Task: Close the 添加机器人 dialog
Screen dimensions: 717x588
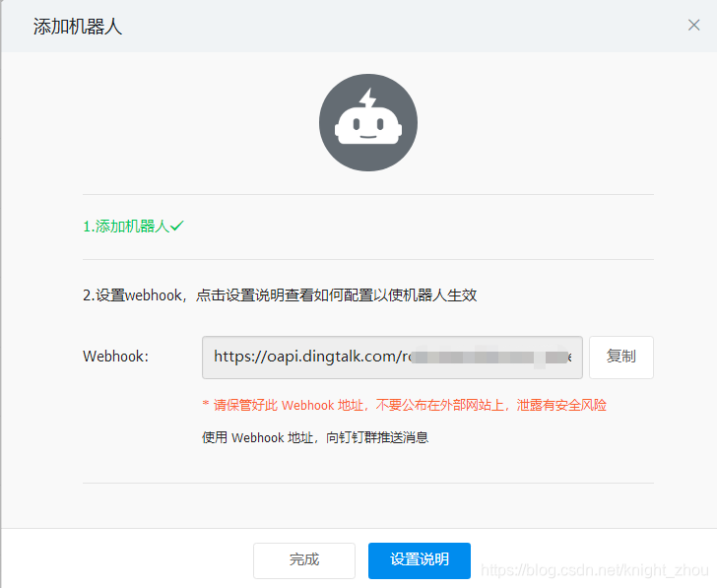Action: (693, 26)
